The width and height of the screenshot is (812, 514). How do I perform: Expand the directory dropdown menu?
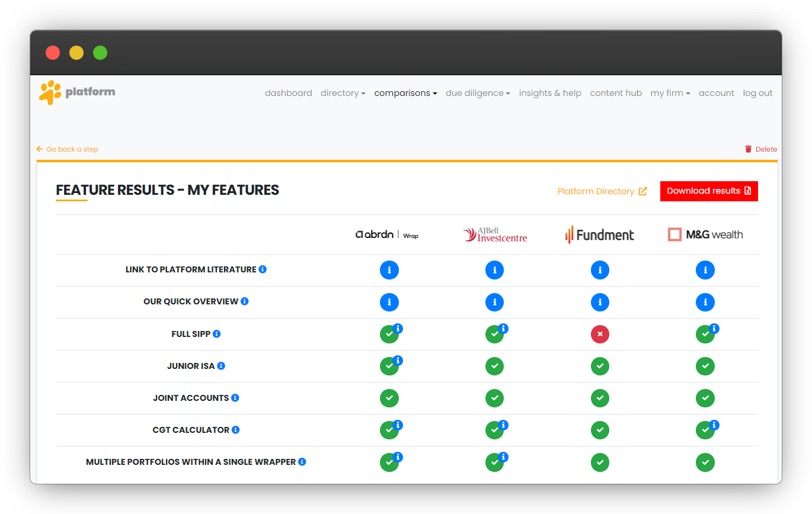(343, 93)
